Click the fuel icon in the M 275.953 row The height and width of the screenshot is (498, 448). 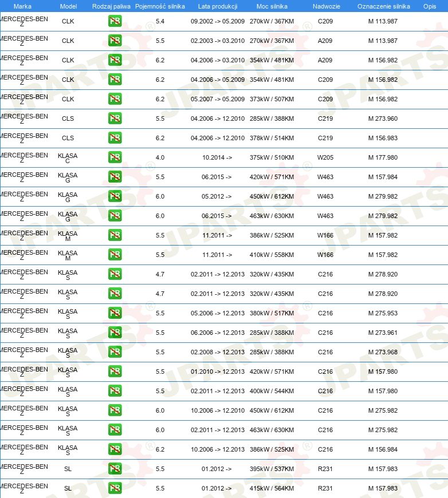point(115,313)
